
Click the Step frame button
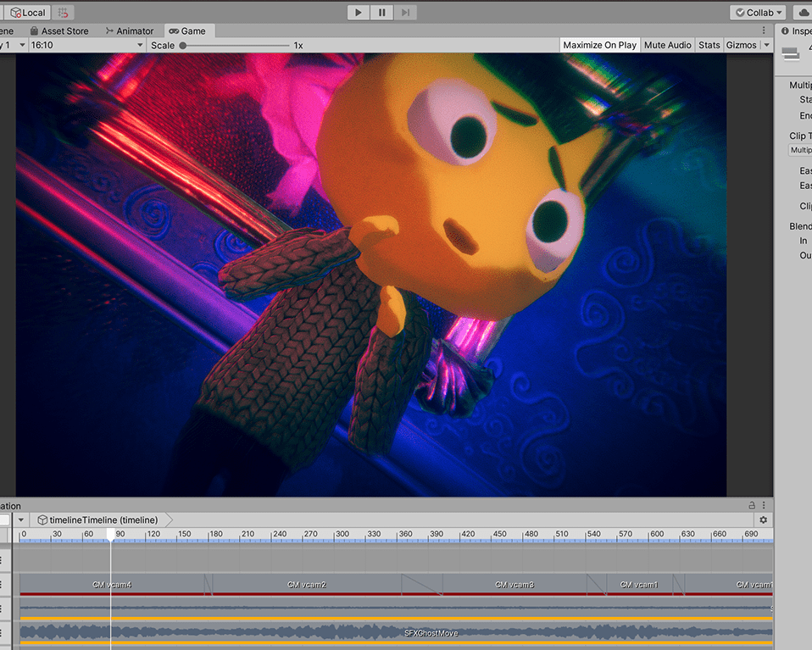point(405,13)
